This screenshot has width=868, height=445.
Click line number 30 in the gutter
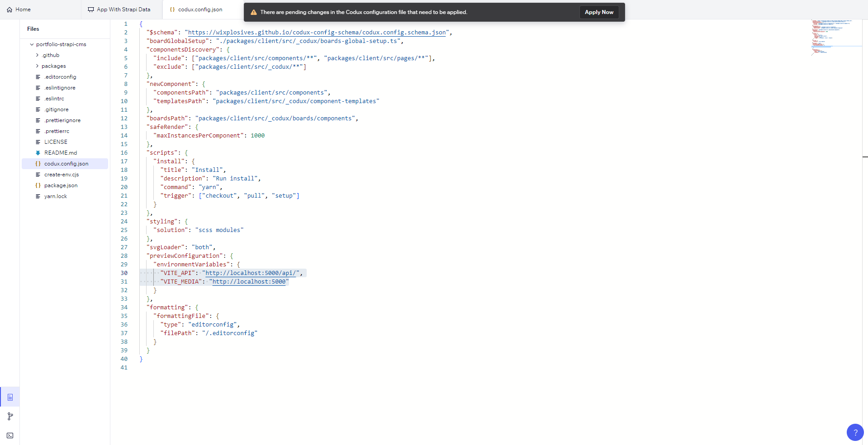tap(124, 273)
